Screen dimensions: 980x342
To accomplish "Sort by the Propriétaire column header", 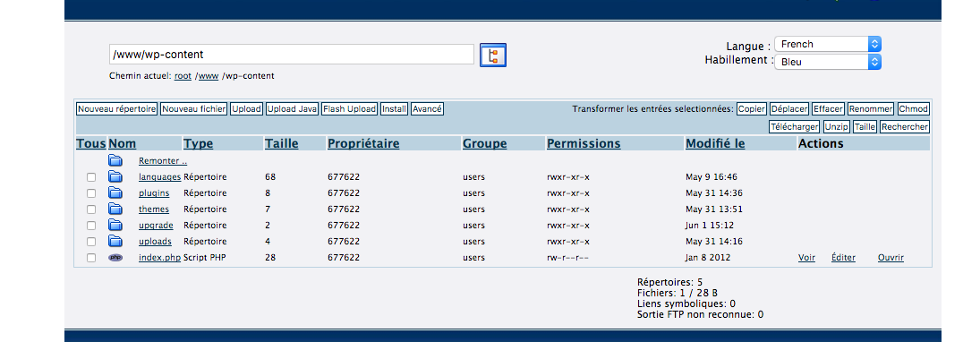I will coord(363,144).
